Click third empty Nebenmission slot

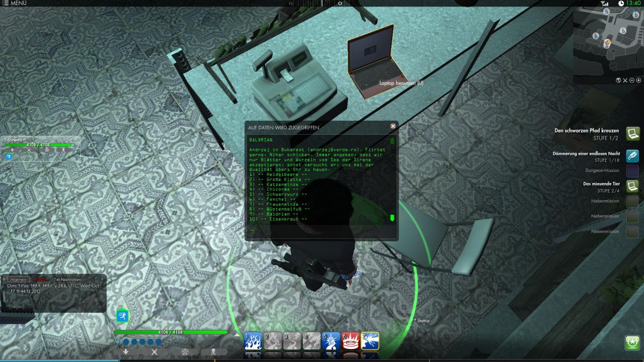coord(632,231)
